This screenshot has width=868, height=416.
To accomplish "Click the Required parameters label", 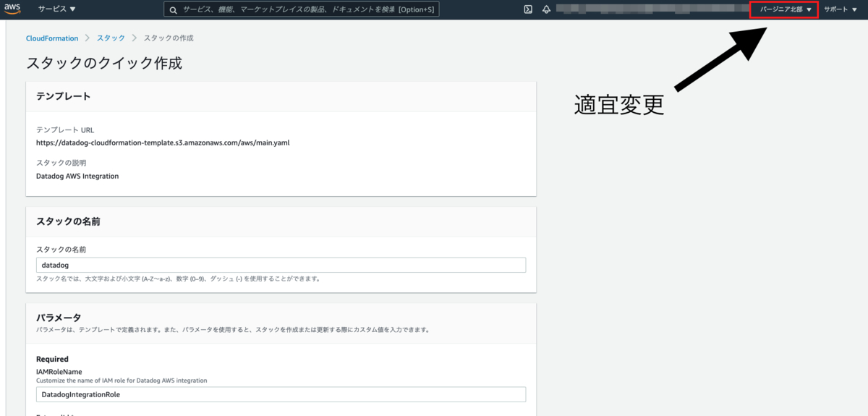I will tap(52, 359).
